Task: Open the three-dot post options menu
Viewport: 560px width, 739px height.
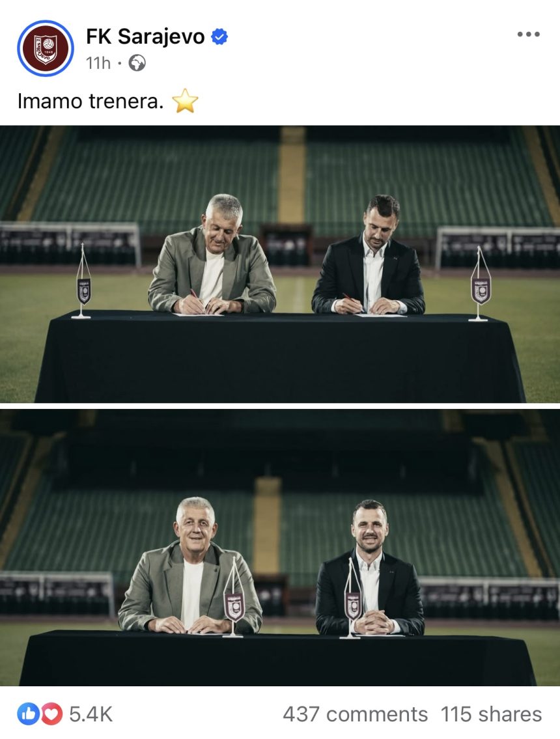Action: (528, 34)
